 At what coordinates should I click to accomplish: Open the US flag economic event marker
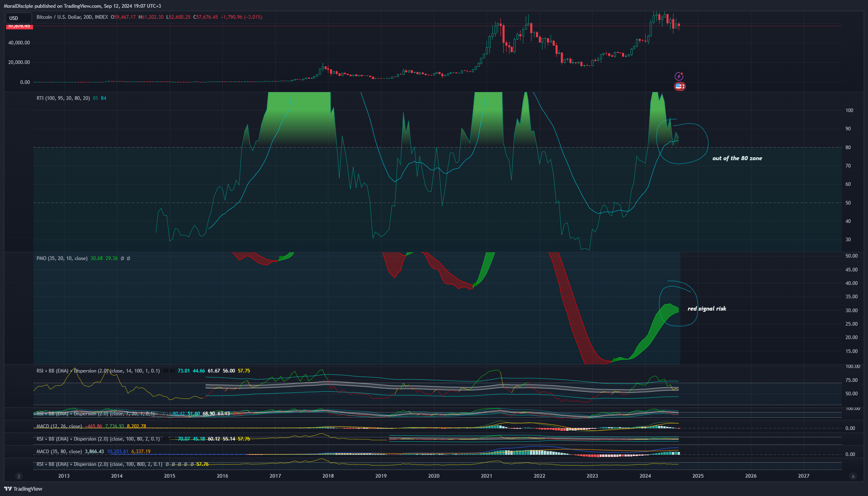click(x=680, y=86)
